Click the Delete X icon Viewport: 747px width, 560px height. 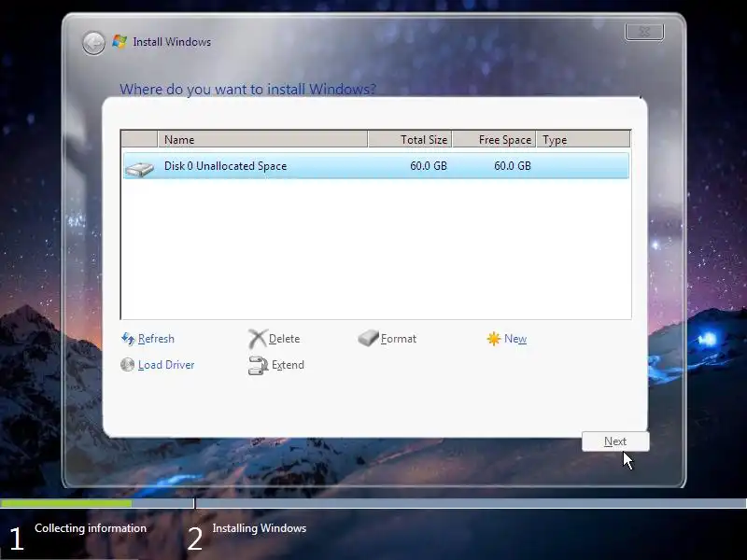[x=258, y=339]
